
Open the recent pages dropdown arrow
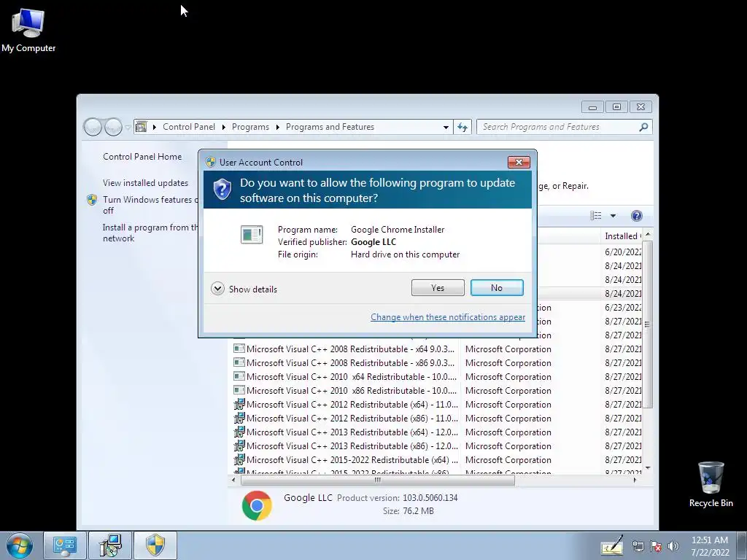[128, 127]
